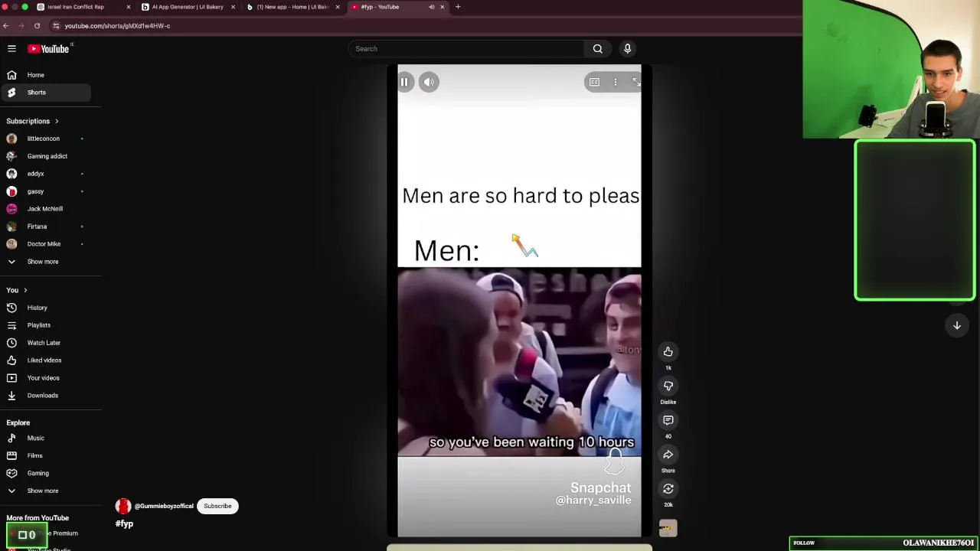Open Films under Explore
This screenshot has height=551, width=980.
(46, 455)
